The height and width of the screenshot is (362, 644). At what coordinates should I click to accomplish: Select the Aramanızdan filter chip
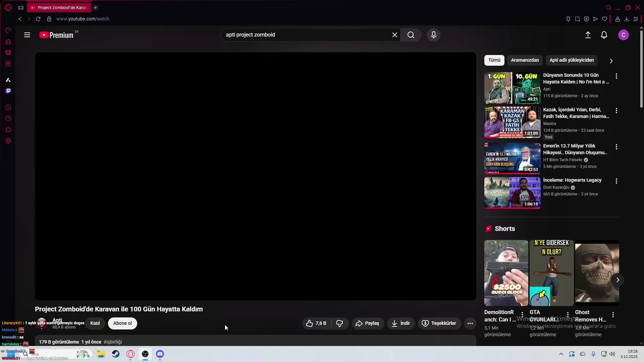point(525,60)
